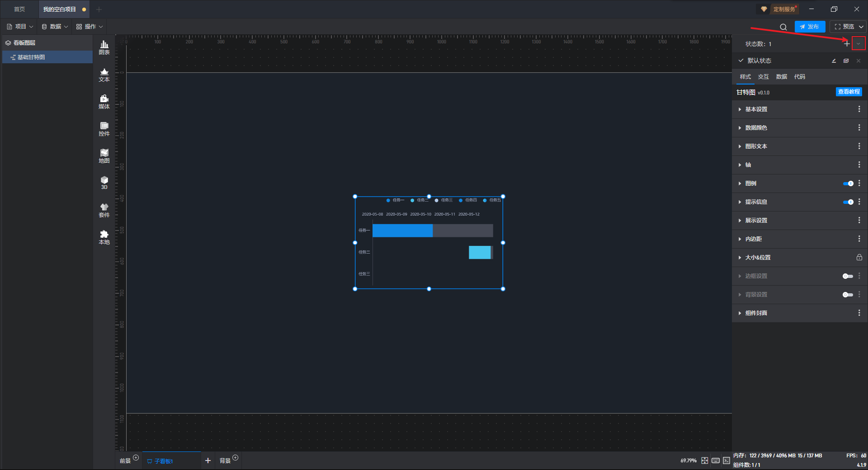This screenshot has height=470, width=868.
Task: Switch to the 交互 interaction tab
Action: pos(764,77)
